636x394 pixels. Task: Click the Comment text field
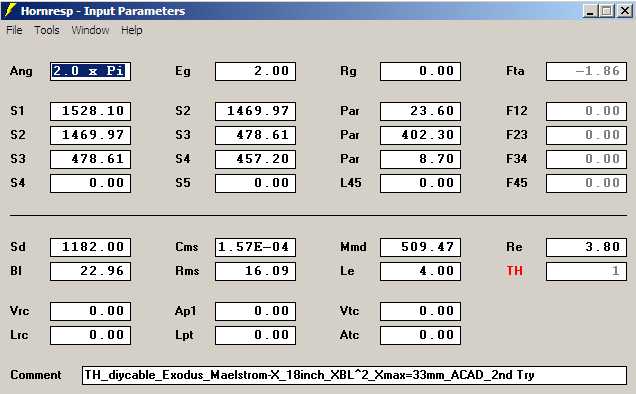click(x=354, y=375)
